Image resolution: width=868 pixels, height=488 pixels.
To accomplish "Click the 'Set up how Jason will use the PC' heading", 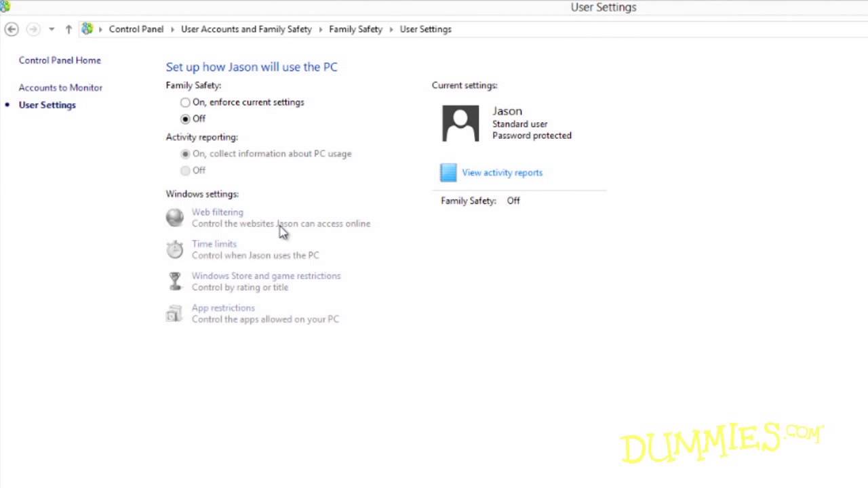I will coord(252,67).
